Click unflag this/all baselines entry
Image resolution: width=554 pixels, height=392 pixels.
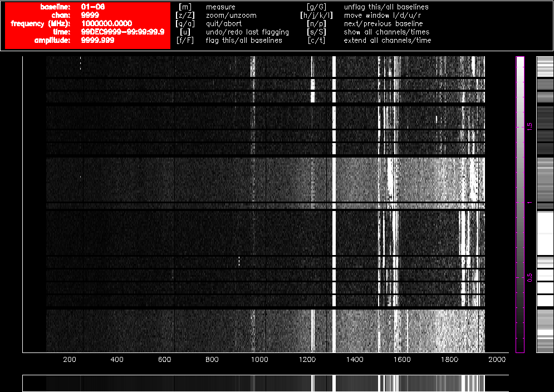click(x=386, y=7)
